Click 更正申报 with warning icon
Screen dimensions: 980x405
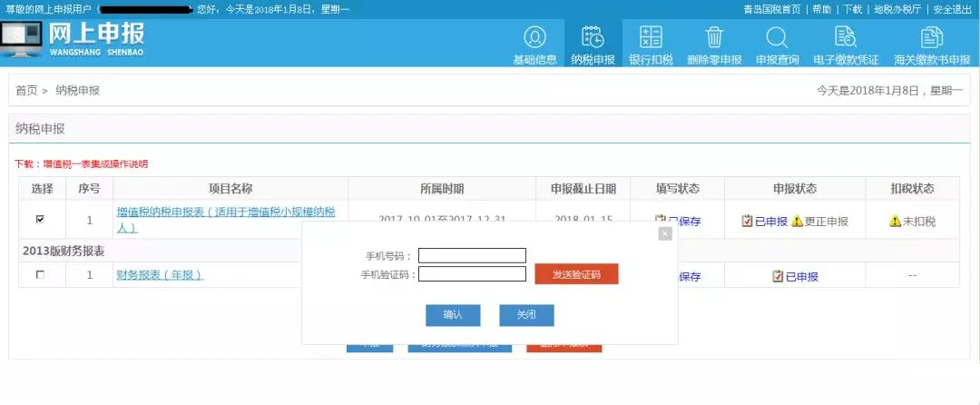(x=819, y=222)
